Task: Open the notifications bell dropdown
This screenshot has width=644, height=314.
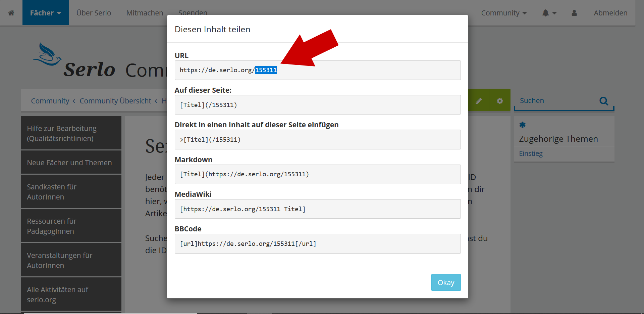Action: 549,13
